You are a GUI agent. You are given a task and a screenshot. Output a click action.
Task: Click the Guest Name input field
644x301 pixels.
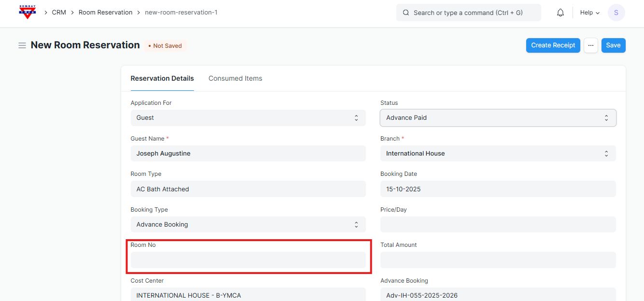click(248, 154)
